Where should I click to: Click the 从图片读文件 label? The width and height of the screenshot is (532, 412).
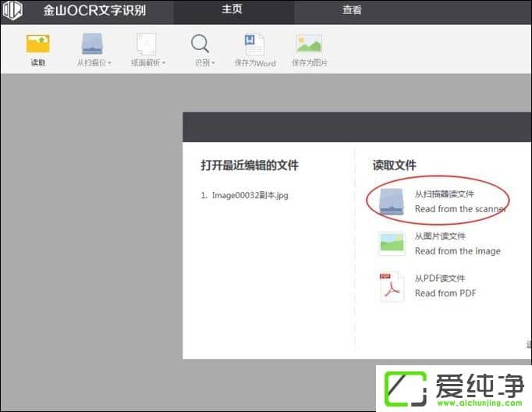440,236
